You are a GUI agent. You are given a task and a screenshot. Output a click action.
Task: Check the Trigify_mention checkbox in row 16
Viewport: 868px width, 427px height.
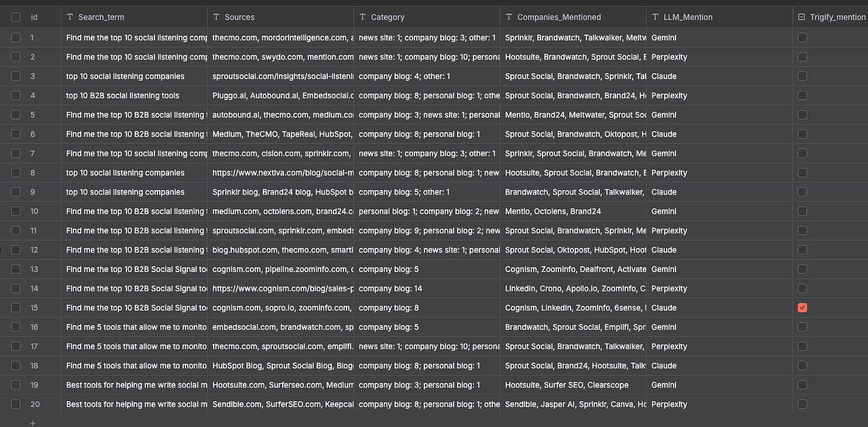point(802,327)
